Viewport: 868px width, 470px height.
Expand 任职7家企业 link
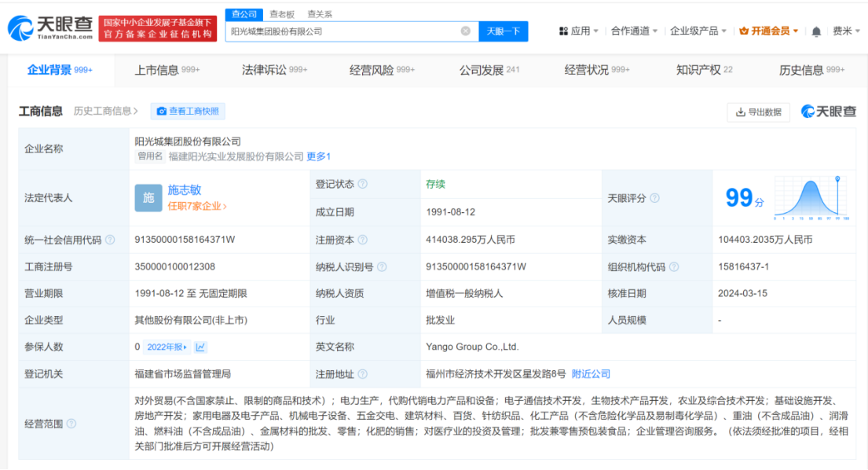point(197,206)
